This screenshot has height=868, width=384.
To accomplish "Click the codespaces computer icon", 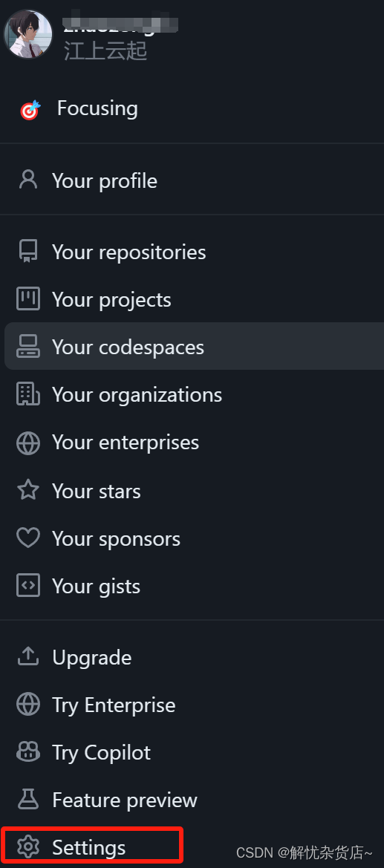I will point(27,347).
